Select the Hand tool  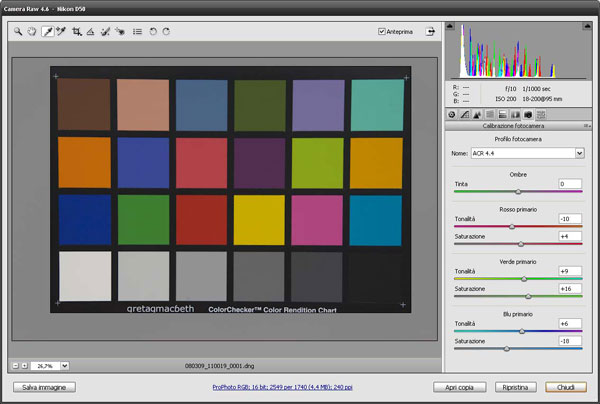tap(32, 32)
